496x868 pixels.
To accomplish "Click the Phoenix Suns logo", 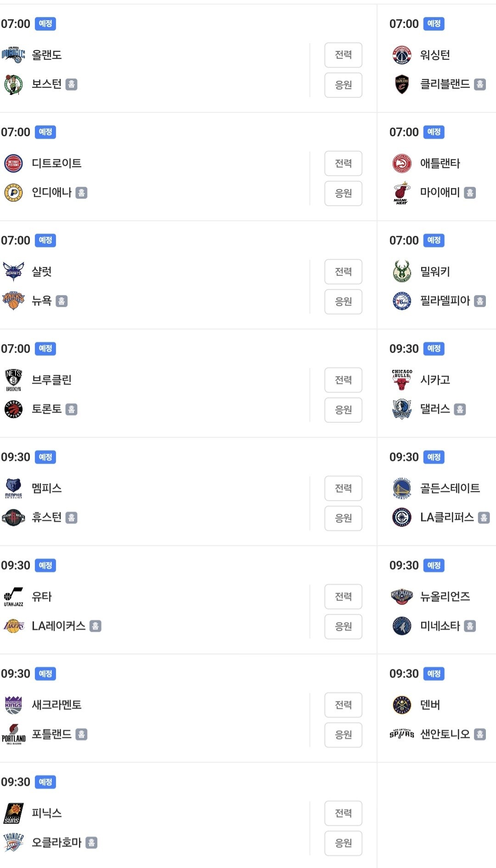I will (x=13, y=813).
